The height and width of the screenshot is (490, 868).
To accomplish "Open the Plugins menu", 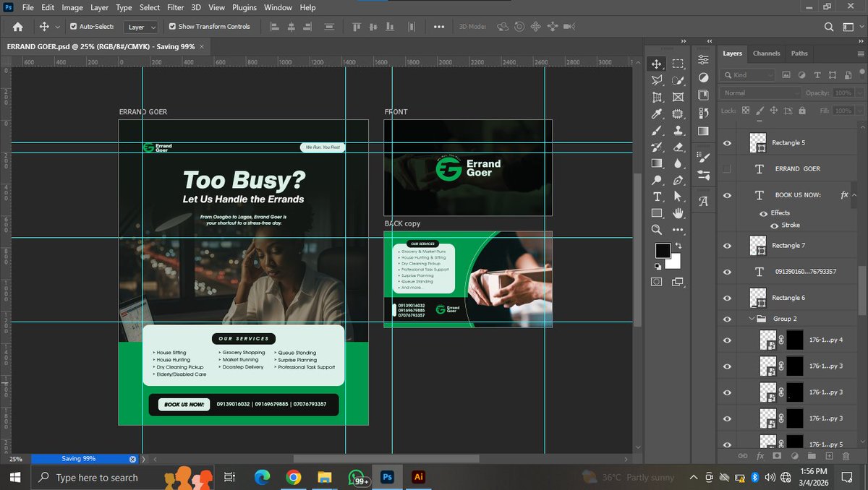I will [x=244, y=7].
